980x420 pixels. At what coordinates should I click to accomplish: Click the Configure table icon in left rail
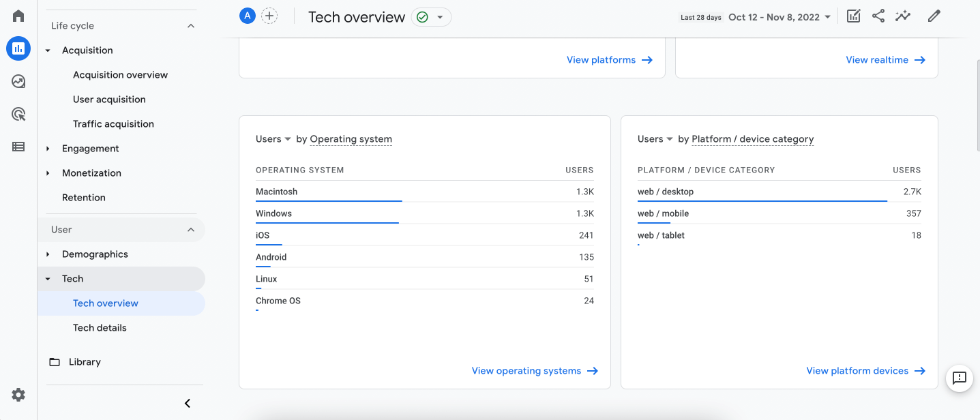(18, 147)
